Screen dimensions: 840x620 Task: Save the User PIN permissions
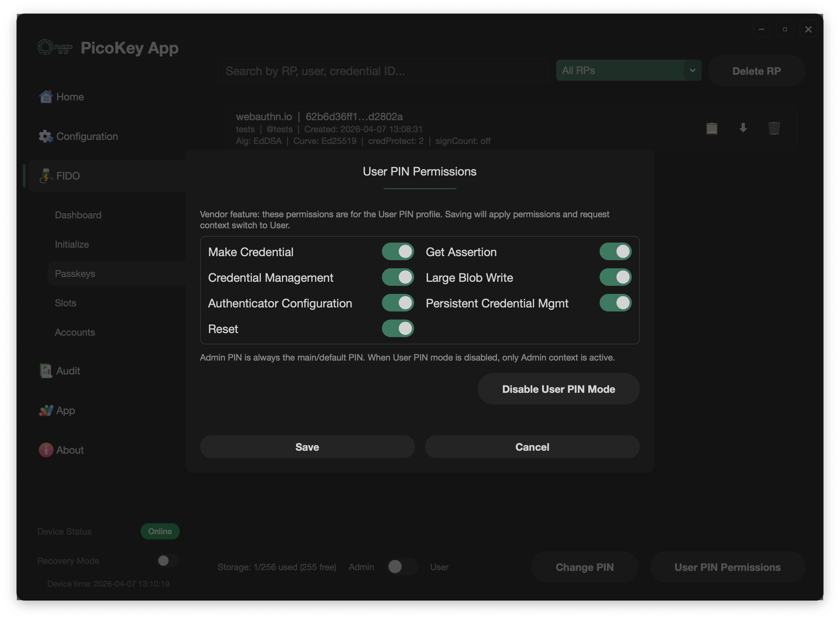307,447
